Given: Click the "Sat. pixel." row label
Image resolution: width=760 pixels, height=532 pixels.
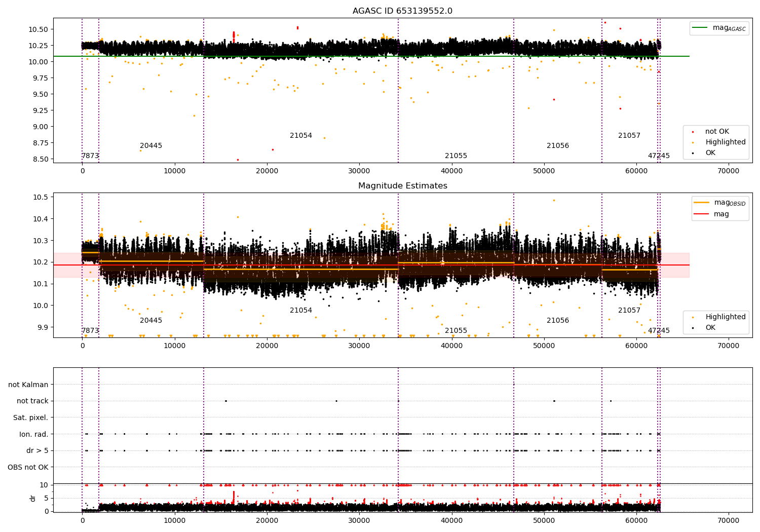Looking at the screenshot, I should click(31, 418).
